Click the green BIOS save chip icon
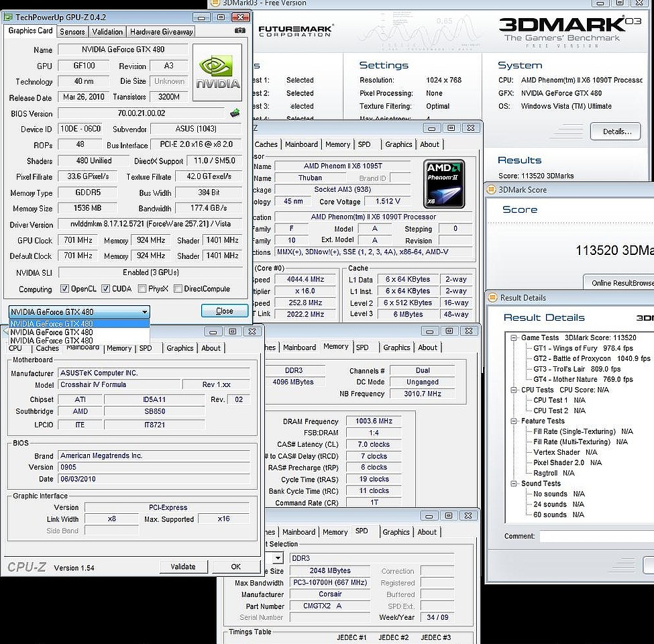The image size is (654, 644). [235, 113]
